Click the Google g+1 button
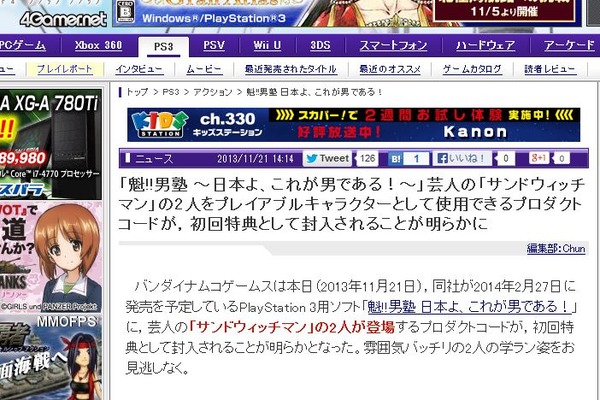This screenshot has width=600, height=400. click(539, 158)
